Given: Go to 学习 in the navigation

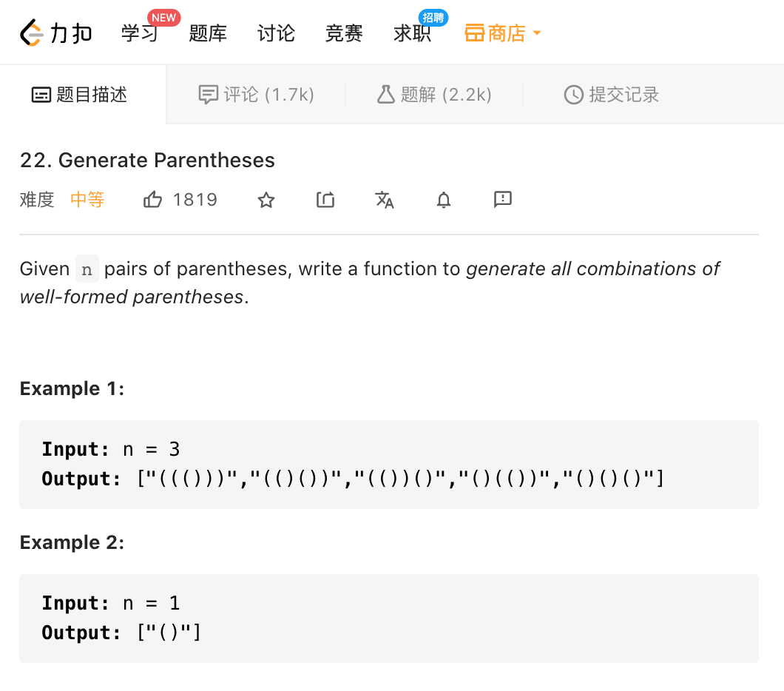Looking at the screenshot, I should pyautogui.click(x=140, y=33).
